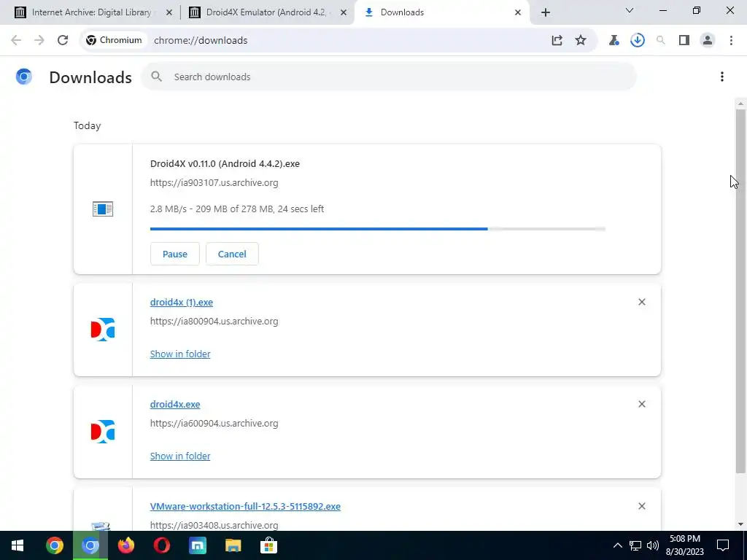Screen dimensions: 747x560
Task: Click the share page icon in address bar
Action: [557, 41]
